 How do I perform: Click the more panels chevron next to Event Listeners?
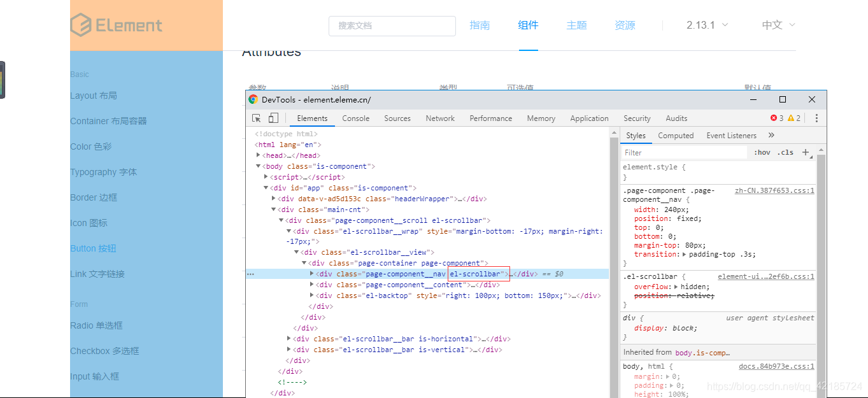point(771,135)
